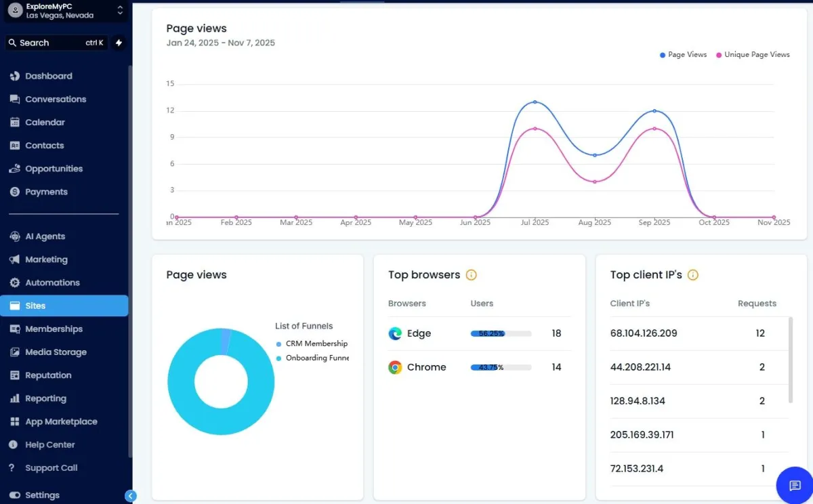Screen dimensions: 813x504
Task: Open the Automations section
Action: [x=53, y=282]
